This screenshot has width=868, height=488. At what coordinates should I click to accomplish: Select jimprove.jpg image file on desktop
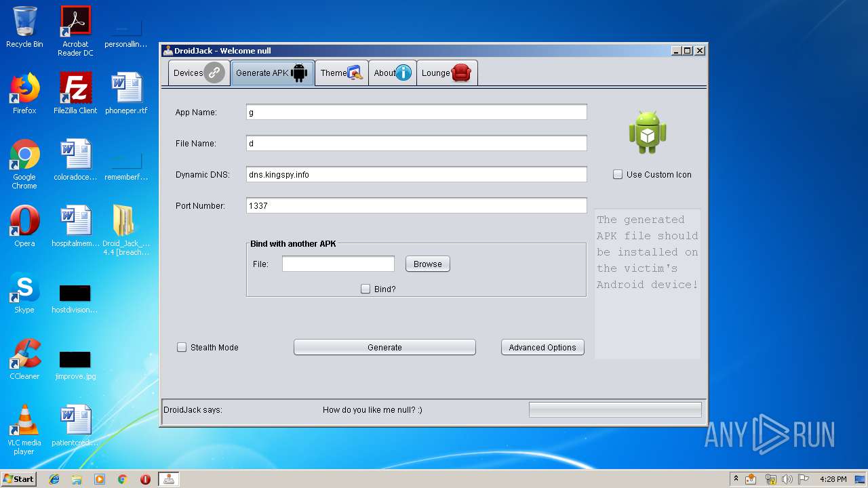[x=75, y=365]
